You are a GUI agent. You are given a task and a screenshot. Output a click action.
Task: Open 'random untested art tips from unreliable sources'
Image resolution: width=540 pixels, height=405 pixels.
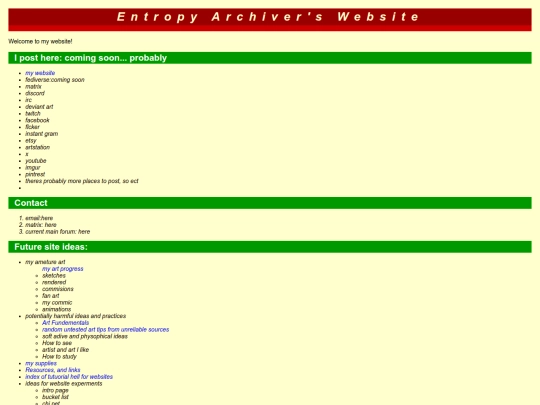tap(105, 330)
